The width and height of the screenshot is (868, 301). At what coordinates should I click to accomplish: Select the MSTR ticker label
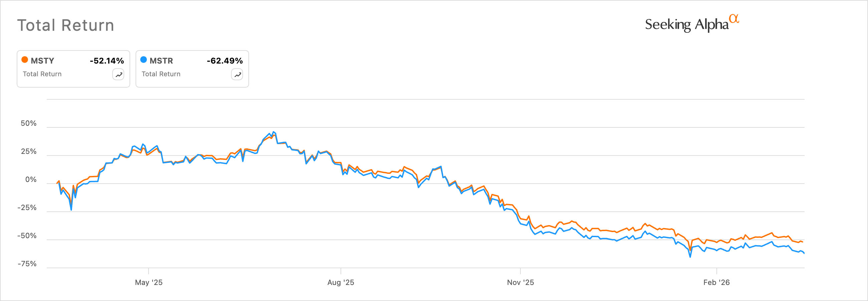click(161, 61)
